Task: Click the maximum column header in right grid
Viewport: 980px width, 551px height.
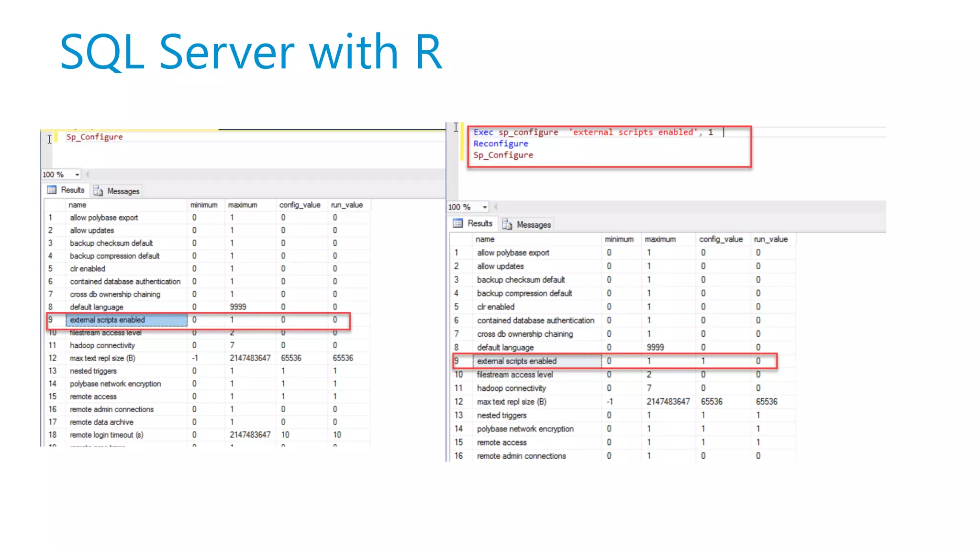Action: tap(660, 239)
